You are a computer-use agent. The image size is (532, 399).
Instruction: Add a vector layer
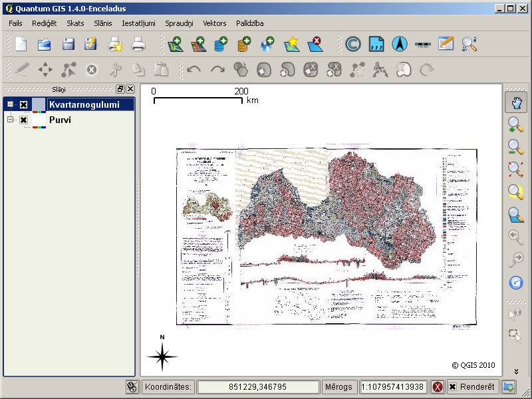pos(176,44)
